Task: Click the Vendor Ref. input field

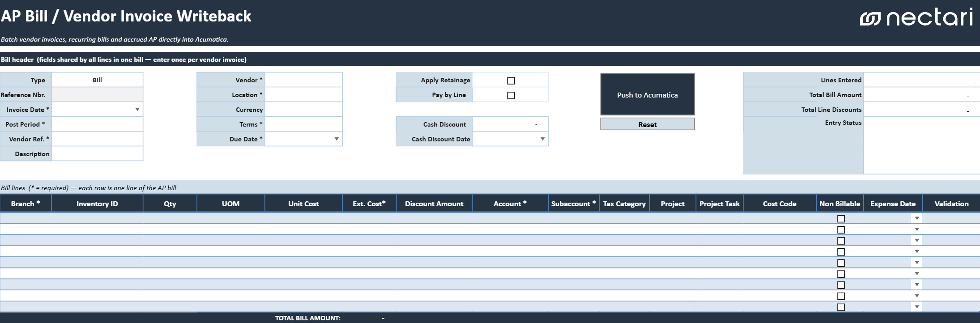Action: 97,139
